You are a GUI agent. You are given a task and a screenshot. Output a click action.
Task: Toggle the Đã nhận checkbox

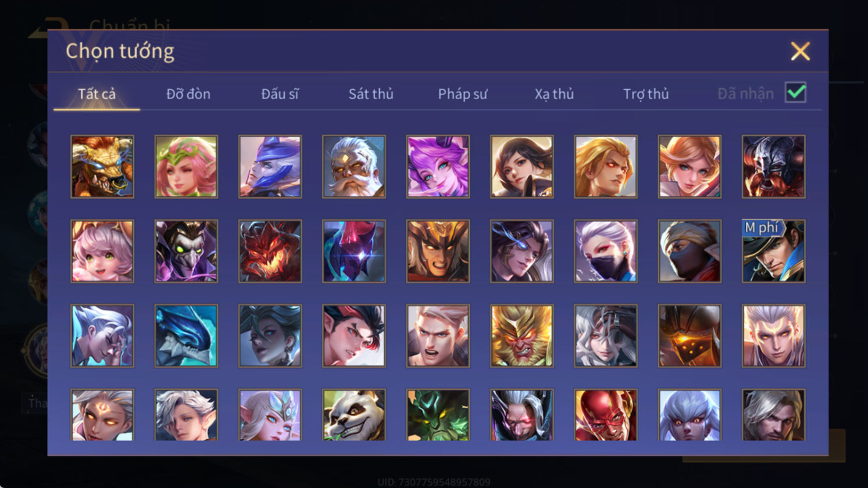(x=795, y=92)
